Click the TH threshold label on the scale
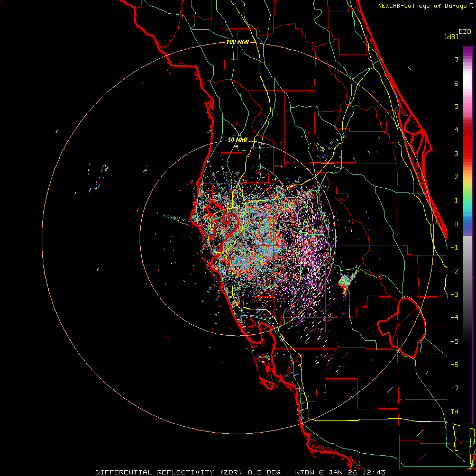Image resolution: width=476 pixels, height=476 pixels. (x=454, y=412)
